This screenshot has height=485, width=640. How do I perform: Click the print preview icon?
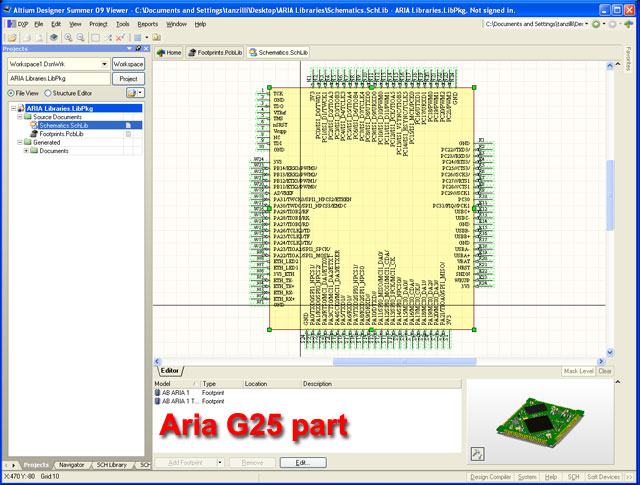(39, 38)
